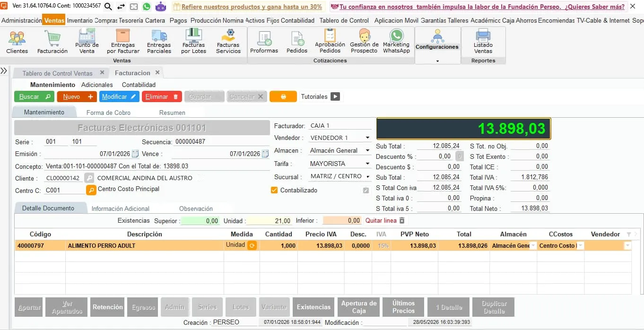Click the green WhatsApp icon in title bar
The height and width of the screenshot is (330, 644).
point(147,7)
